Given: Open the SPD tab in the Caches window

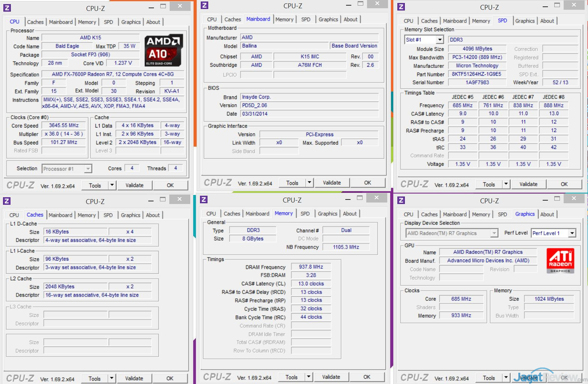Looking at the screenshot, I should pos(108,215).
